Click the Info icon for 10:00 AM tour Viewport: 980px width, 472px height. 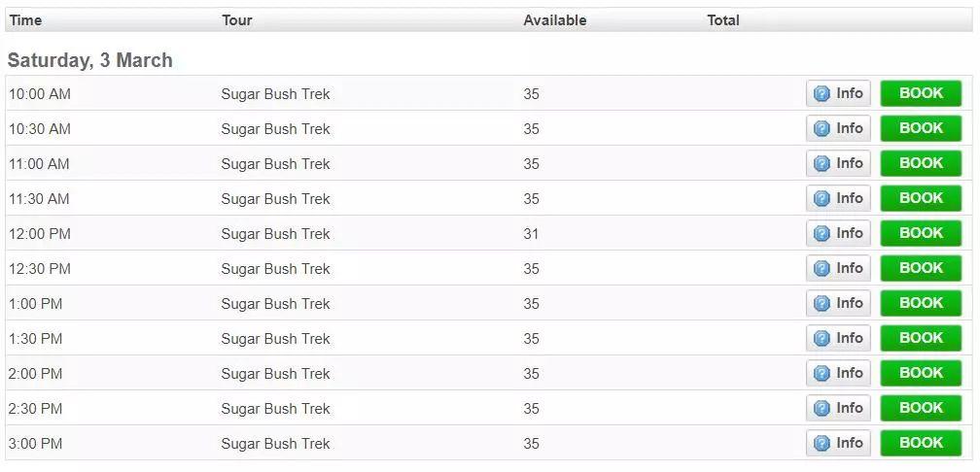point(838,94)
